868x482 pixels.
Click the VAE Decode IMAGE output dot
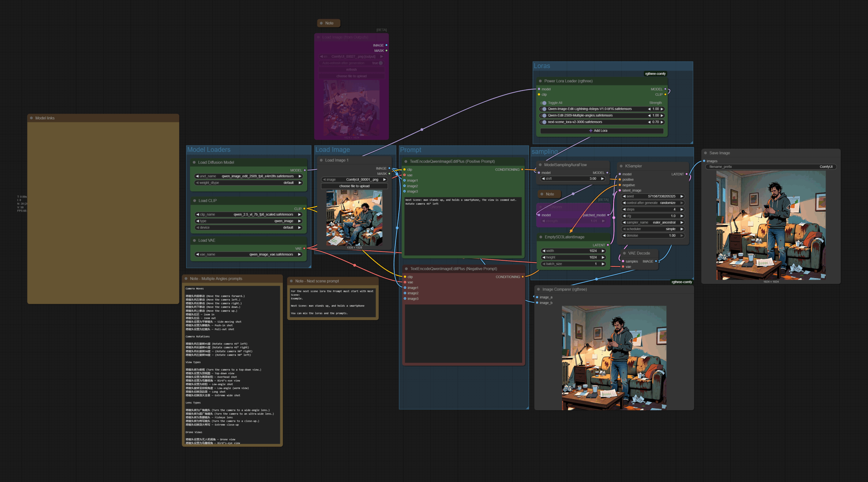coord(656,261)
